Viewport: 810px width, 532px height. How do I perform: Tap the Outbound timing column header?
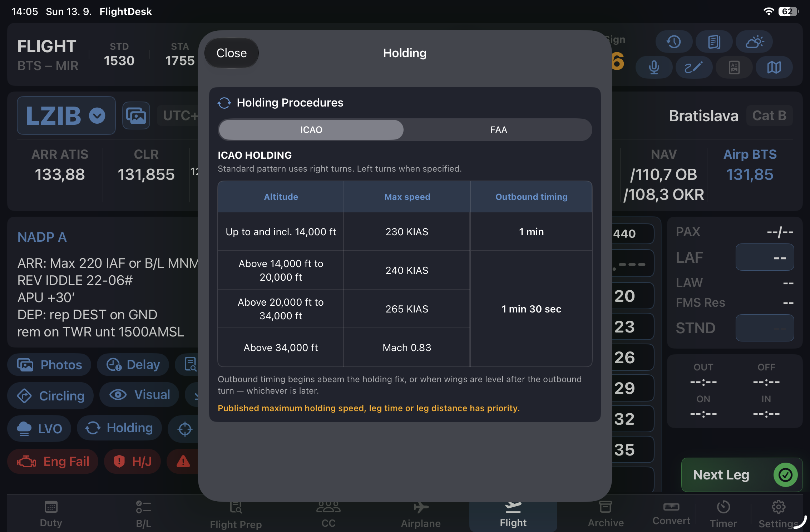tap(531, 197)
